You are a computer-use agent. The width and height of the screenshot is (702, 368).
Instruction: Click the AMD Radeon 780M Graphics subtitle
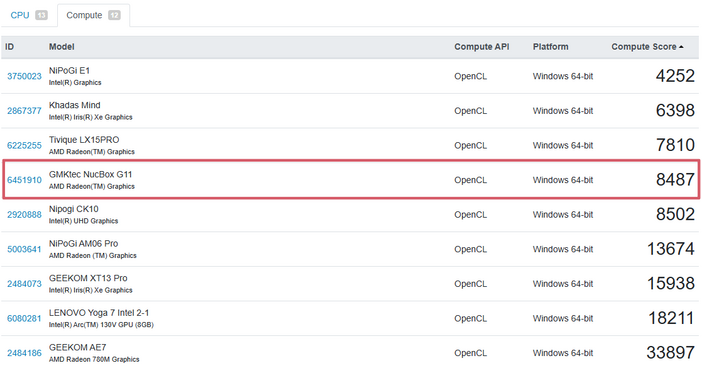[x=94, y=359]
